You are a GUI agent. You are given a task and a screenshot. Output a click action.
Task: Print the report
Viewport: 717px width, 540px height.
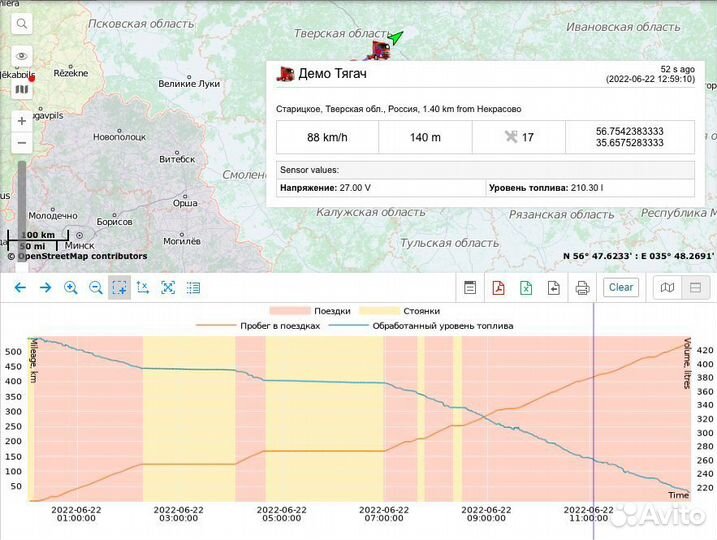[x=582, y=288]
